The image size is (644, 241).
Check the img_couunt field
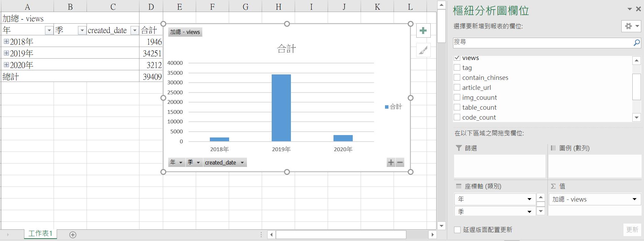coord(457,97)
